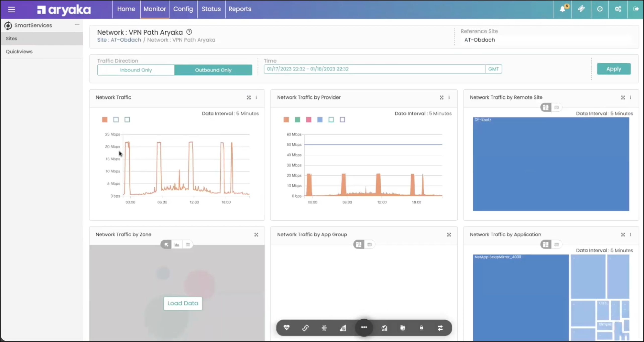
Task: Switch App Group panel to table view
Action: click(x=369, y=244)
